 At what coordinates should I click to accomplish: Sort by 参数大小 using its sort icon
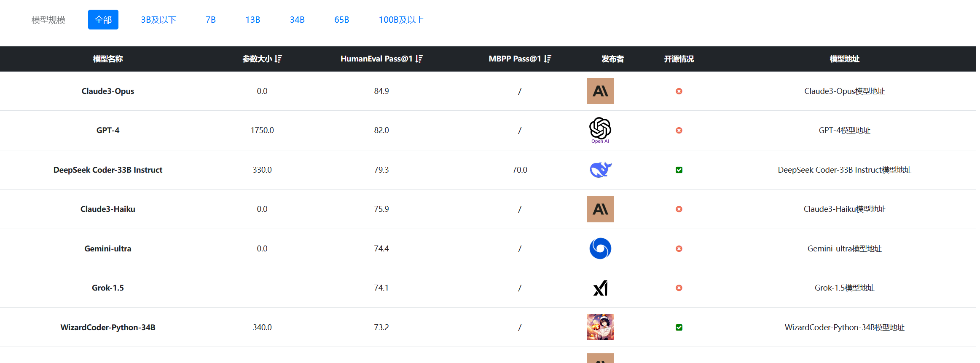[x=278, y=59]
